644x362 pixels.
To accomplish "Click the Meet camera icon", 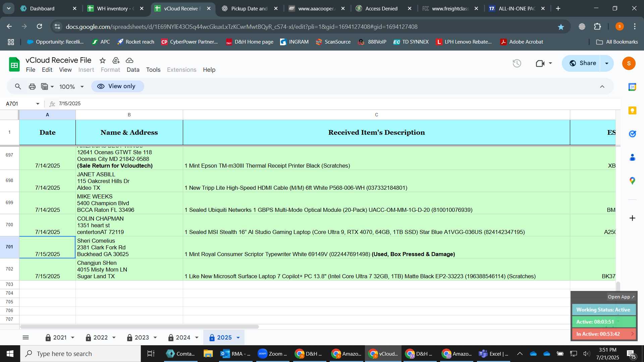I will pyautogui.click(x=540, y=63).
